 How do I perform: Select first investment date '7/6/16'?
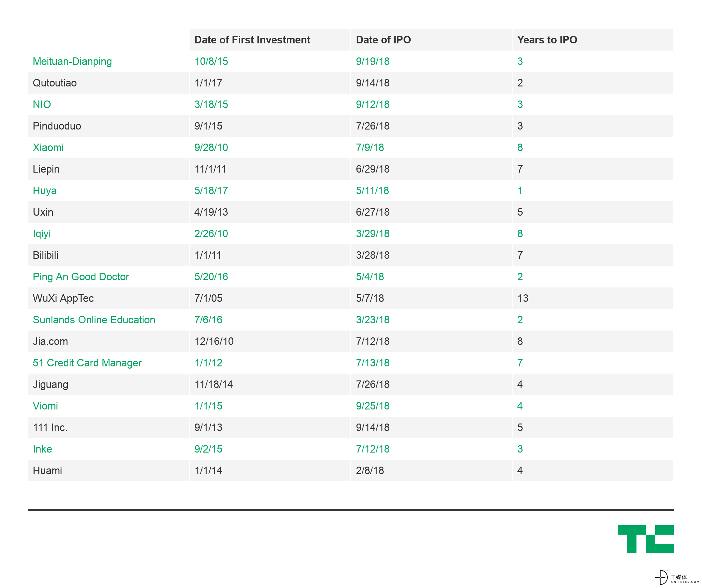[208, 320]
